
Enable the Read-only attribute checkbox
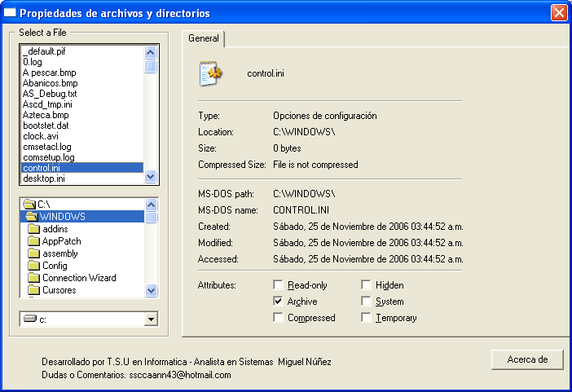click(x=279, y=285)
